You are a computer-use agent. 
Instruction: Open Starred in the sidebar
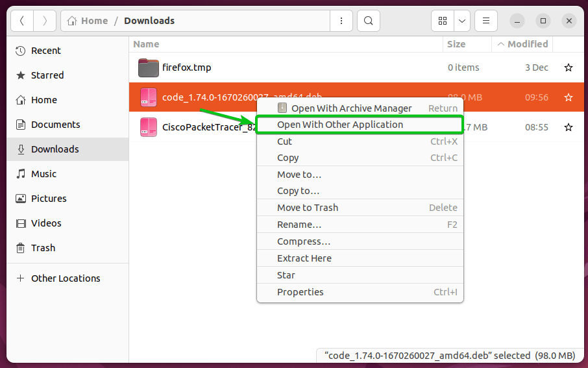pyautogui.click(x=67, y=75)
